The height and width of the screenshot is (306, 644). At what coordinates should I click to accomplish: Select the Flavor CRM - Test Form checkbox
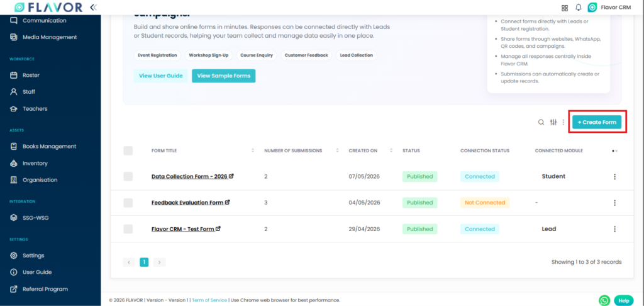(x=128, y=229)
